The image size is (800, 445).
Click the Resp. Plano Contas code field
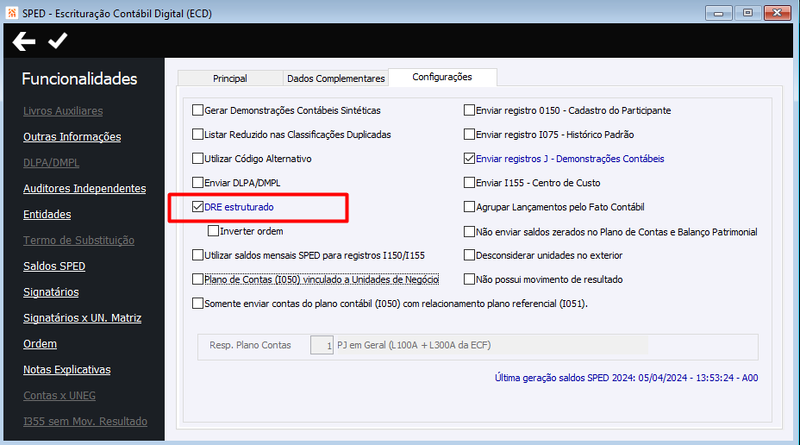[322, 345]
